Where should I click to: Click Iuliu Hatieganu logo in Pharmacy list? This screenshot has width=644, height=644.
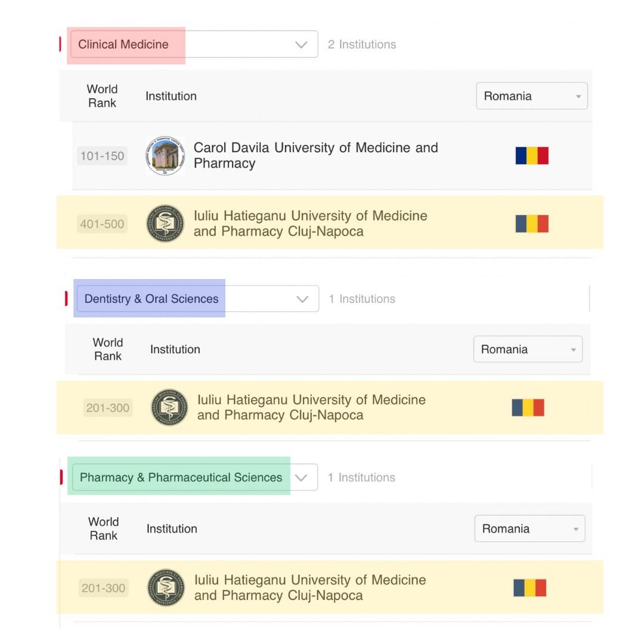click(166, 588)
